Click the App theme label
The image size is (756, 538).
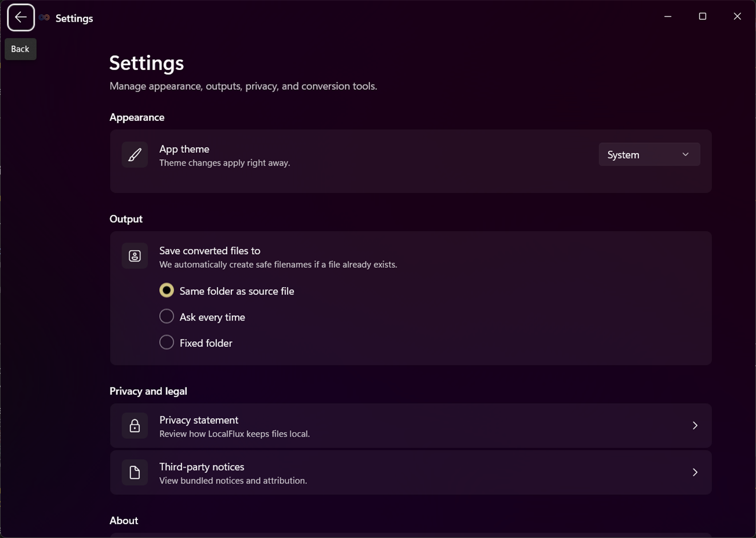click(x=184, y=149)
